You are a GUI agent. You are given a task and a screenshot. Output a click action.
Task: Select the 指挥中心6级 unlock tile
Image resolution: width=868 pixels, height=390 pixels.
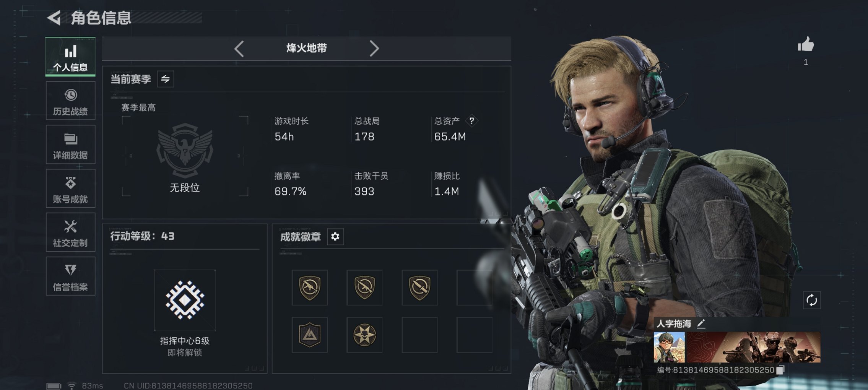point(185,301)
